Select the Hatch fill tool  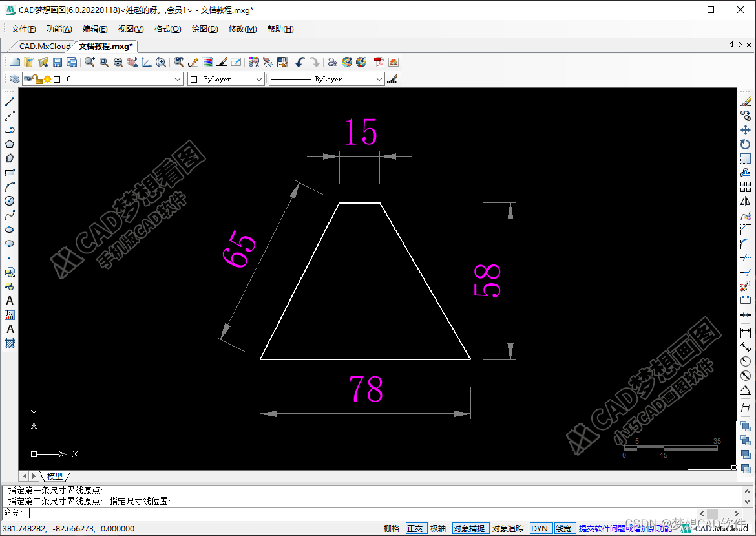(x=10, y=343)
